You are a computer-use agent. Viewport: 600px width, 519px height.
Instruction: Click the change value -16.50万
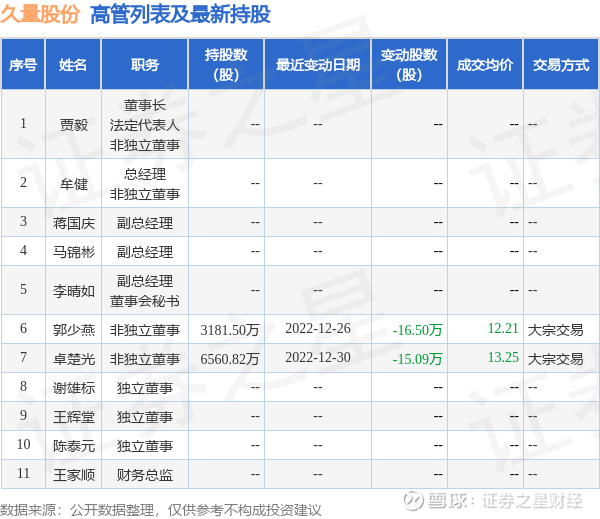417,330
